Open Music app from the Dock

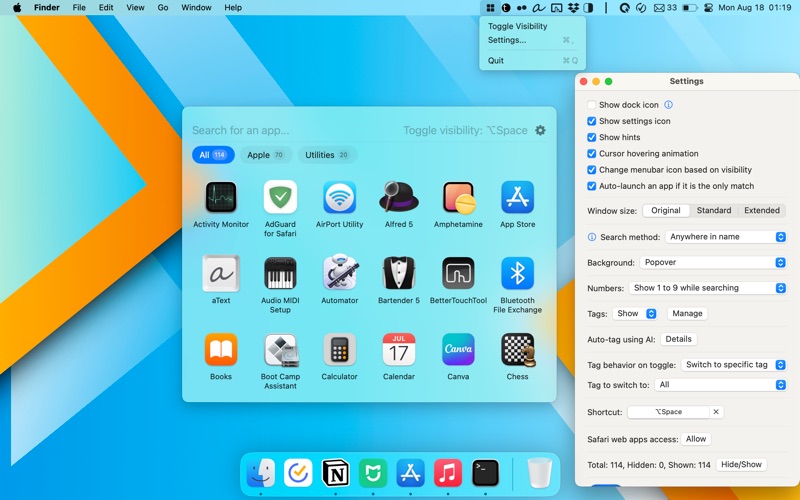[x=448, y=472]
